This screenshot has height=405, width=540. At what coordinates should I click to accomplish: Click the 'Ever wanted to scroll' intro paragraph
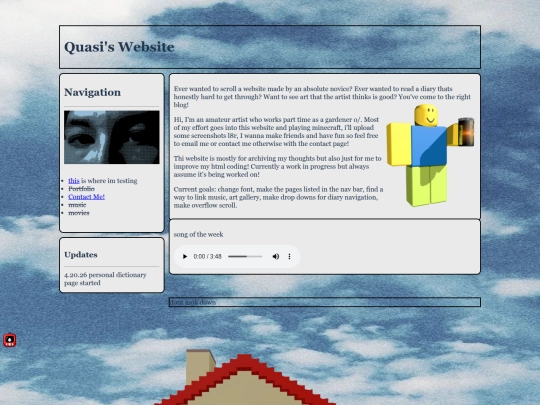pyautogui.click(x=322, y=97)
